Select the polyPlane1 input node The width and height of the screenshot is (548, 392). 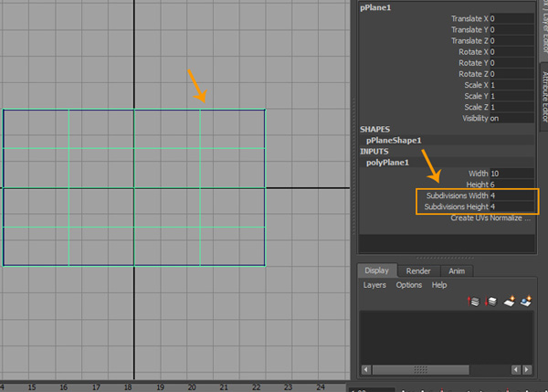pos(387,162)
